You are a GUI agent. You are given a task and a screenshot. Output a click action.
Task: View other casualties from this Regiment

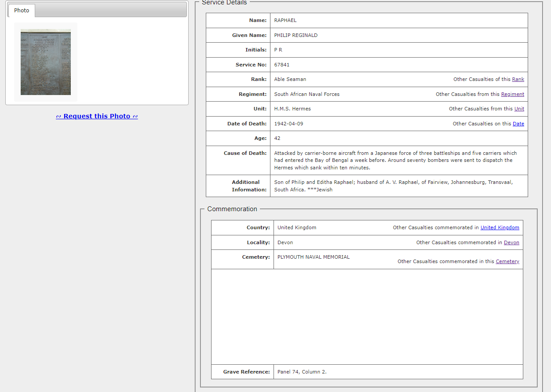click(513, 94)
